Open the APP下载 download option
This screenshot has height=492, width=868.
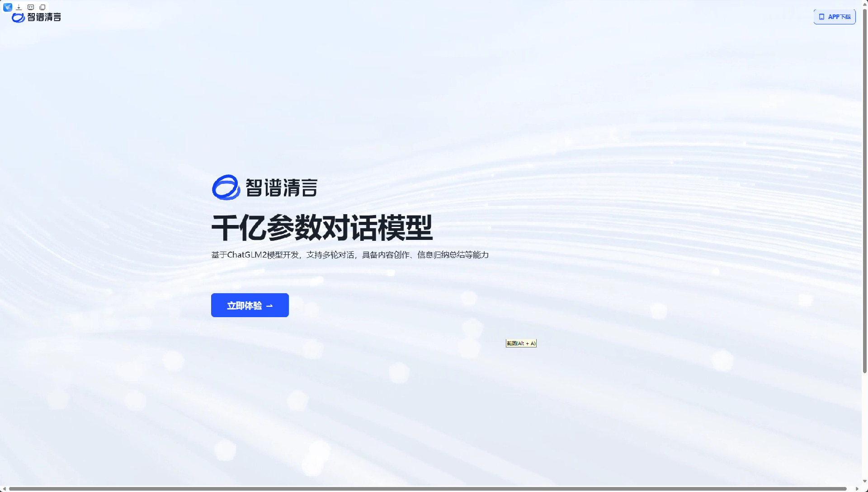pyautogui.click(x=835, y=17)
